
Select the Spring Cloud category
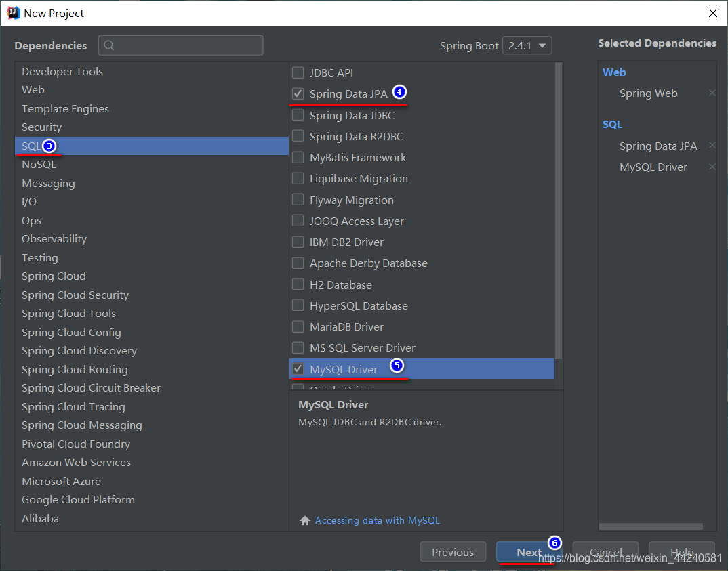[x=152, y=276]
